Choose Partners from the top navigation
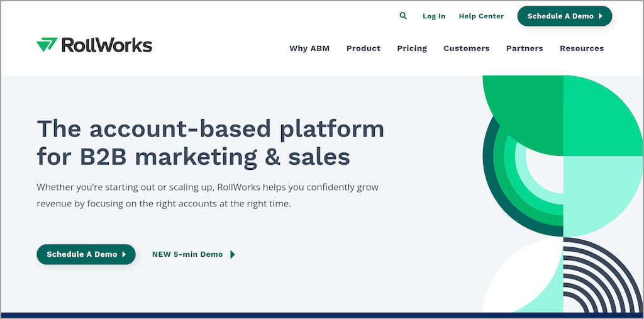The height and width of the screenshot is (319, 644). [x=525, y=48]
